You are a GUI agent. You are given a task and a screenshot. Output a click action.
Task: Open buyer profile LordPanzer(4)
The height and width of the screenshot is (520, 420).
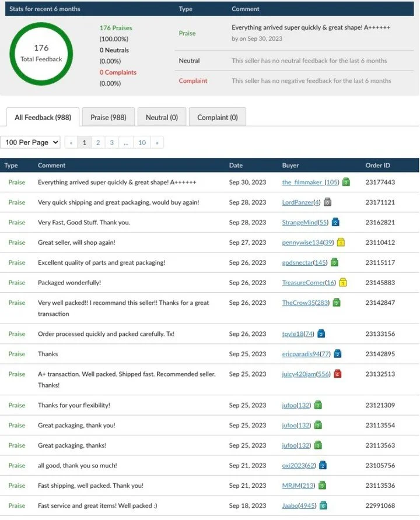pyautogui.click(x=301, y=202)
